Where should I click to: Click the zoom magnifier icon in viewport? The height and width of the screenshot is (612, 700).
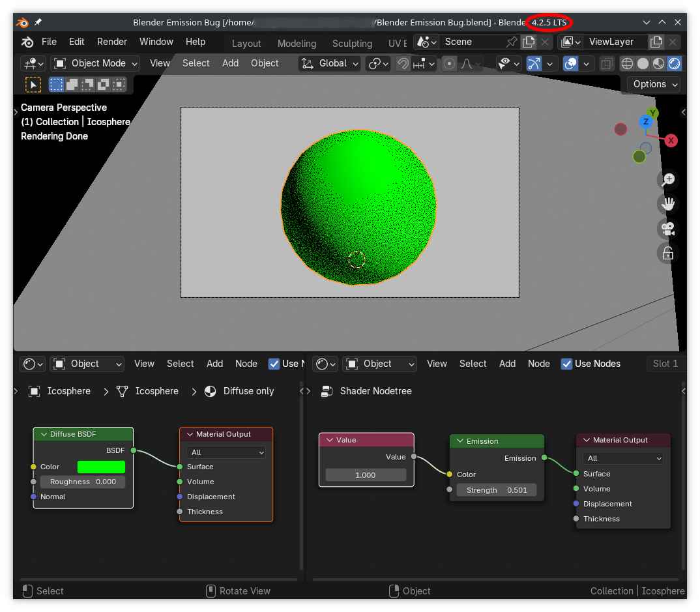[x=668, y=179]
